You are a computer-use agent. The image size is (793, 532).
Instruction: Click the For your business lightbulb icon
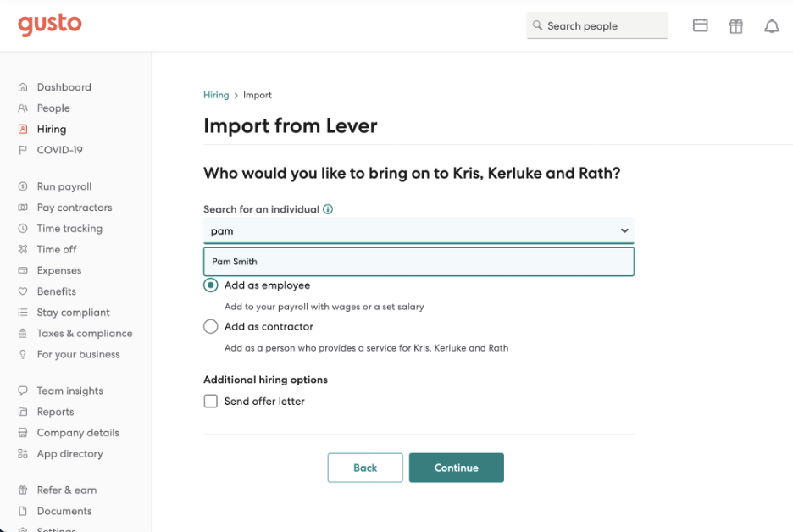tap(23, 354)
